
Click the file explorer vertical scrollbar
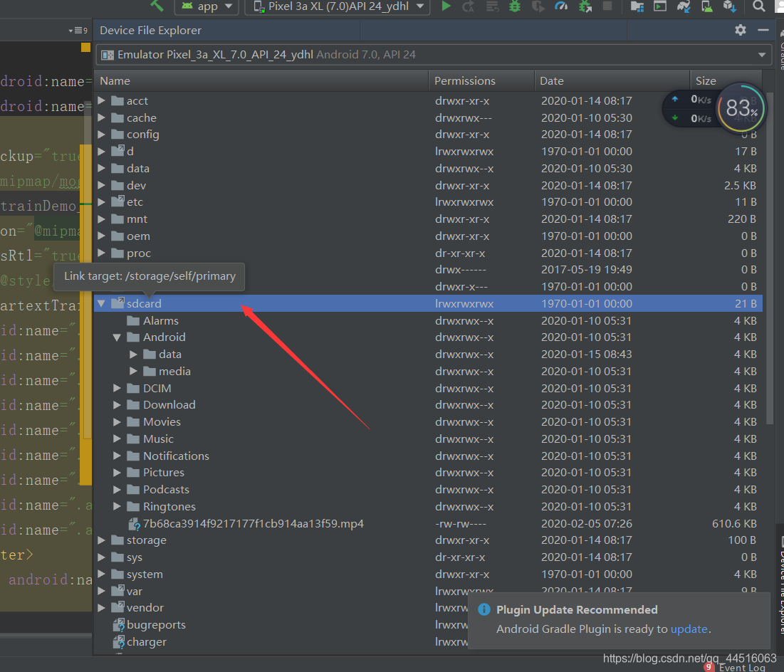[770, 260]
